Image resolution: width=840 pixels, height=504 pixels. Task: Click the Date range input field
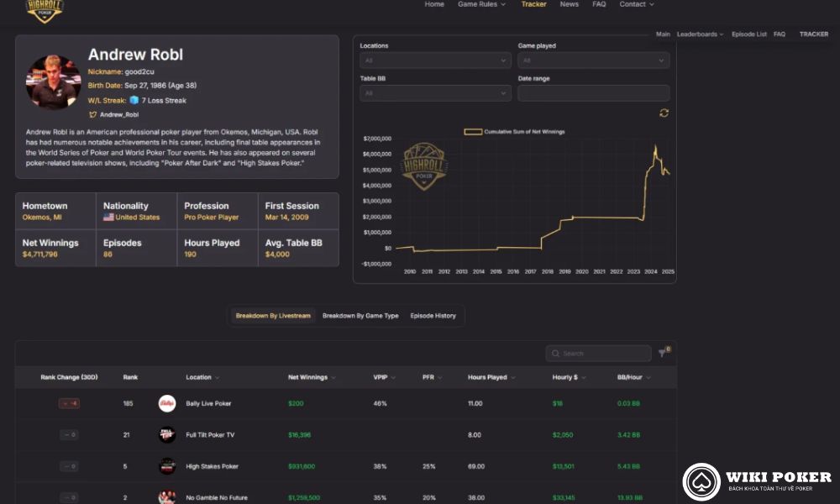coord(593,93)
